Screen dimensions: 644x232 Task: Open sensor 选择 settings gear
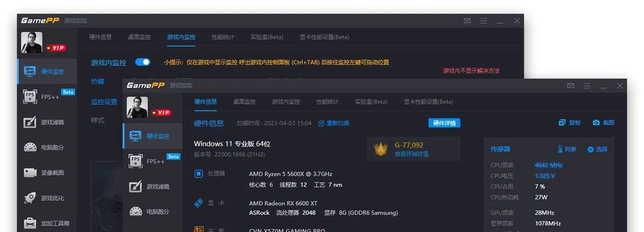pyautogui.click(x=598, y=149)
